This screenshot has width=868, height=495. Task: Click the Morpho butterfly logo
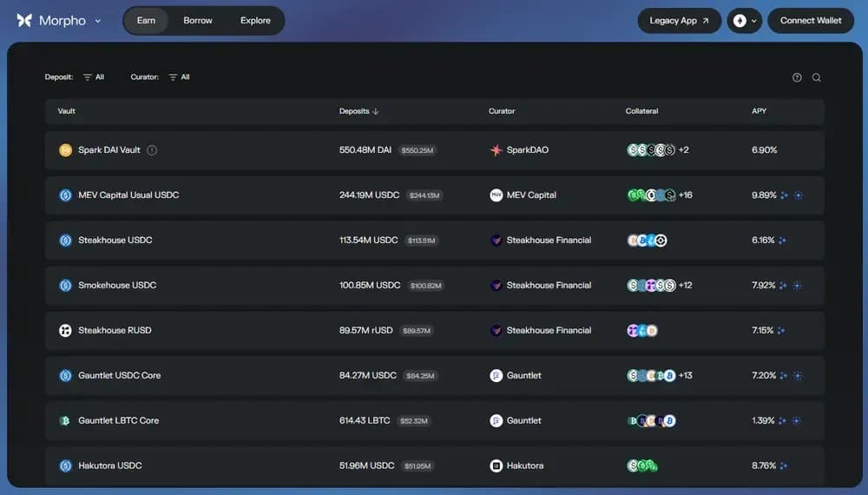coord(24,21)
